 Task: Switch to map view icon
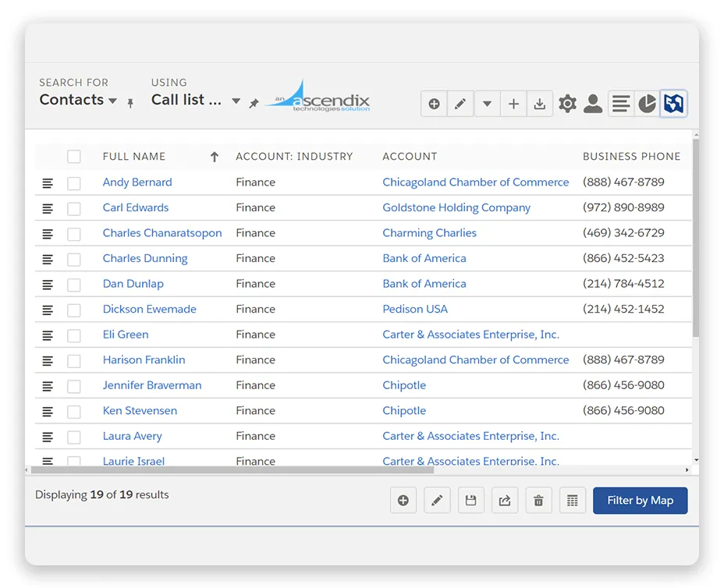[x=673, y=104]
